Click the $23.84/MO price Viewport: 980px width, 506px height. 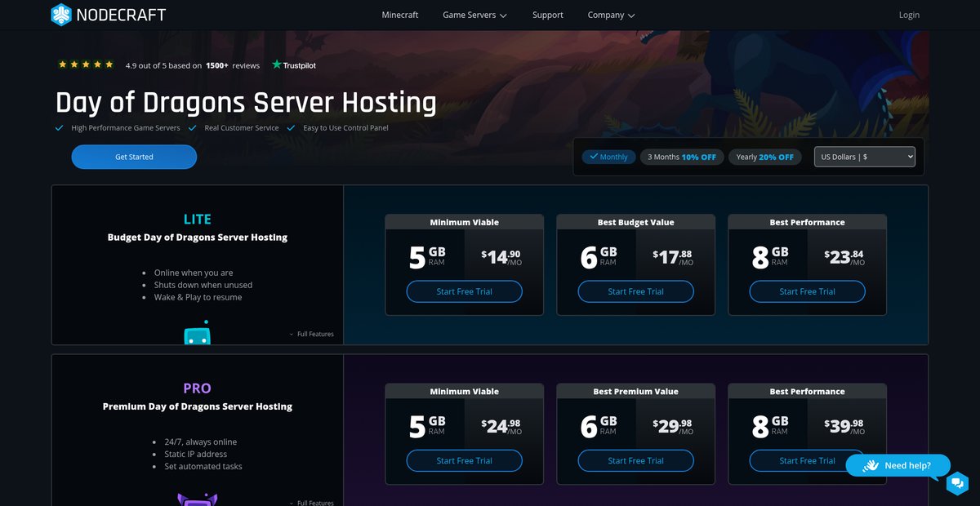(844, 257)
